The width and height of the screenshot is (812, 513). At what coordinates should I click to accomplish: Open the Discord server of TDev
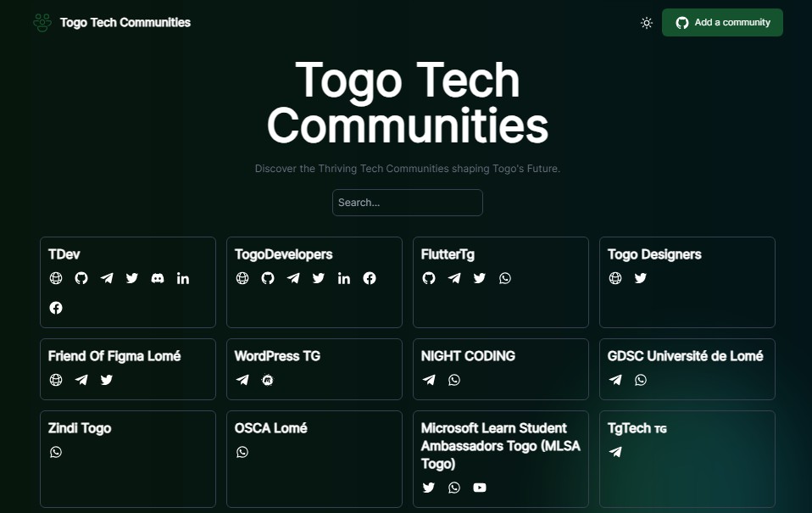(158, 278)
